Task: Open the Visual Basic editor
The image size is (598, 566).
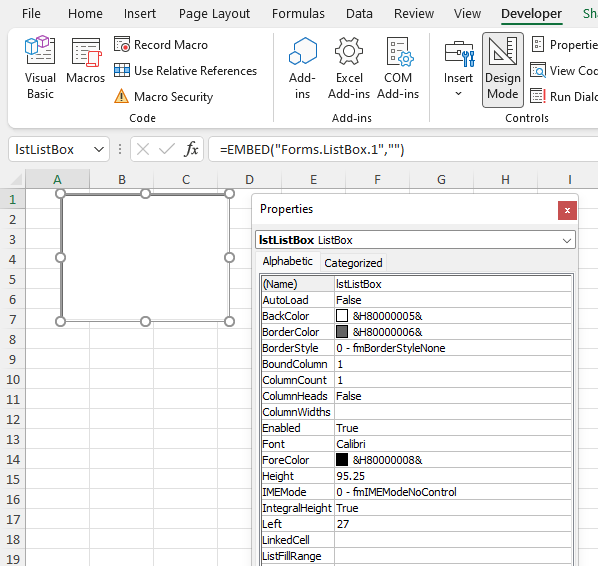Action: tap(40, 68)
